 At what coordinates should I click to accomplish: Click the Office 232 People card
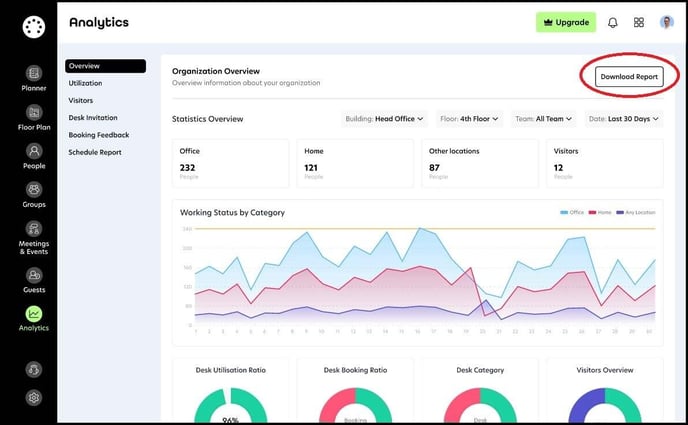pyautogui.click(x=230, y=164)
